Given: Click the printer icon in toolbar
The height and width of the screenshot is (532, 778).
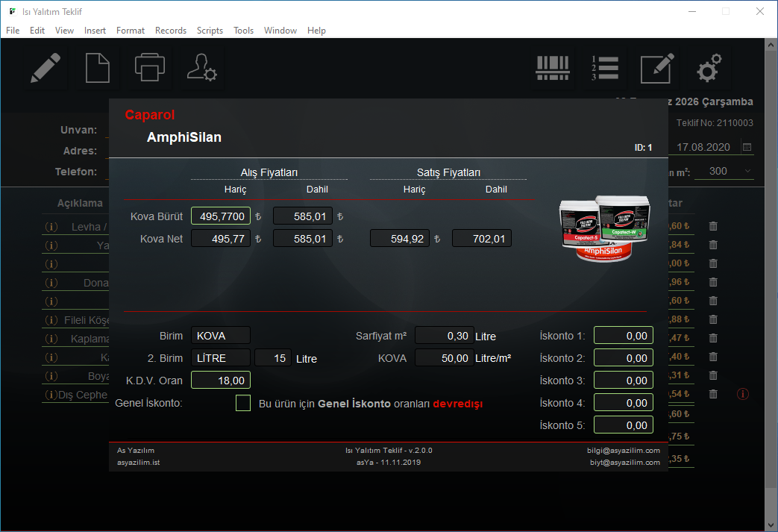Looking at the screenshot, I should (150, 67).
